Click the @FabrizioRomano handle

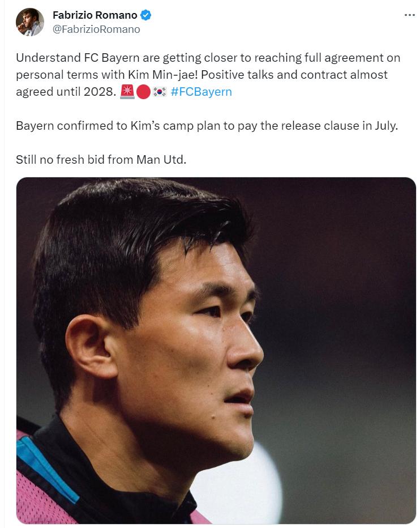point(96,29)
